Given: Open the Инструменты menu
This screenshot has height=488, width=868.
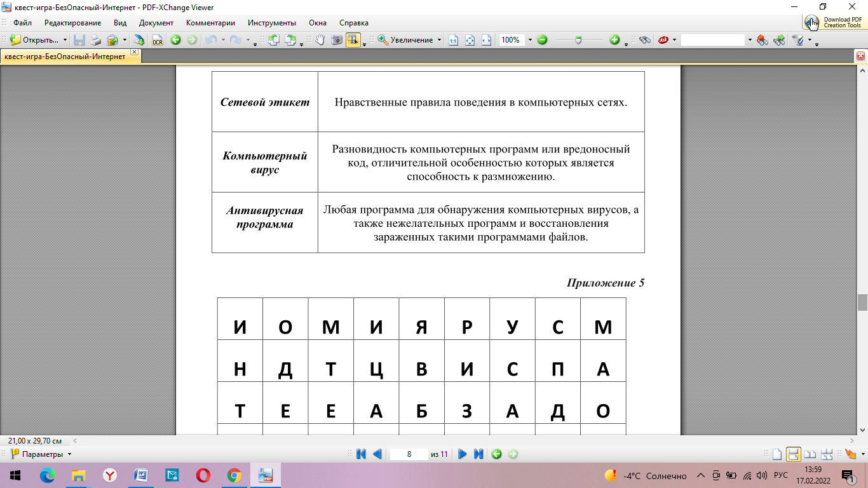Looking at the screenshot, I should 271,23.
